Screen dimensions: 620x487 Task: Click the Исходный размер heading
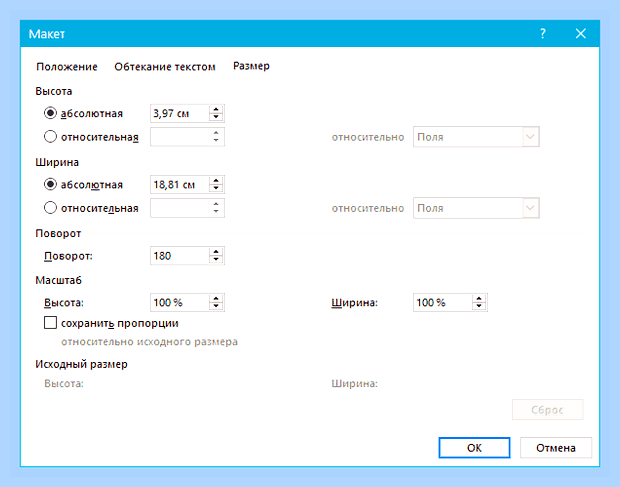coord(81,364)
